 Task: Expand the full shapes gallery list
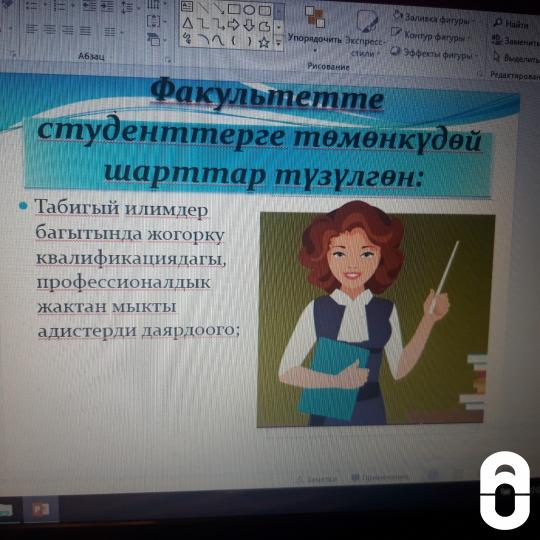point(278,43)
